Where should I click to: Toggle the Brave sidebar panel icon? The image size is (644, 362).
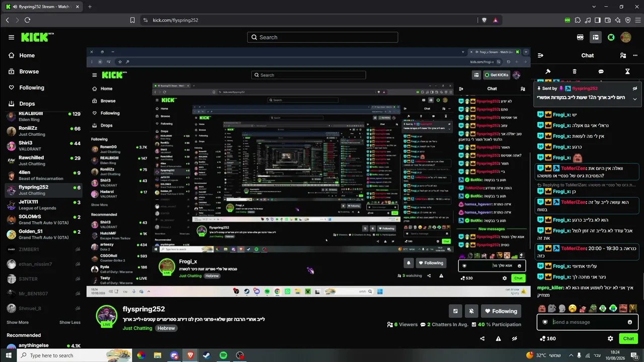[x=598, y=20]
